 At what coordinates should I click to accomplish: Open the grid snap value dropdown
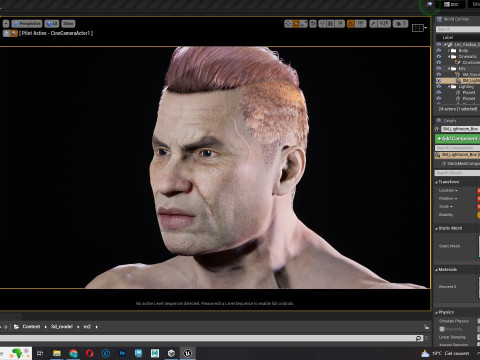[340, 24]
